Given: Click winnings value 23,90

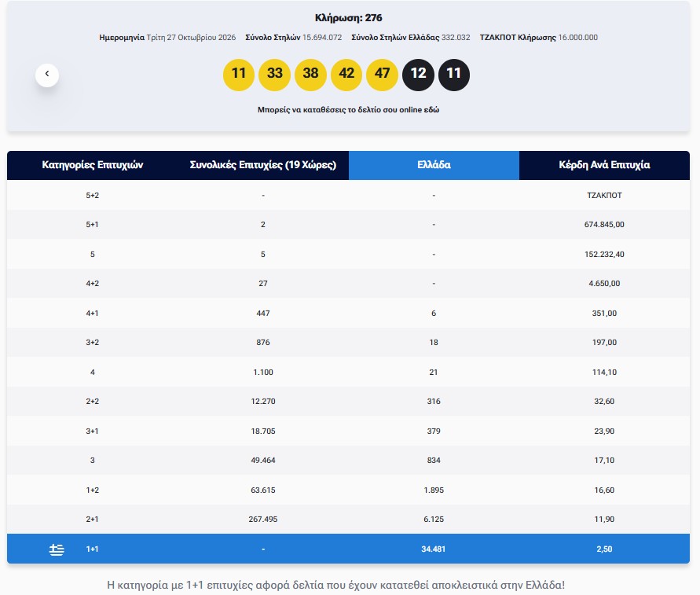Looking at the screenshot, I should point(604,431).
